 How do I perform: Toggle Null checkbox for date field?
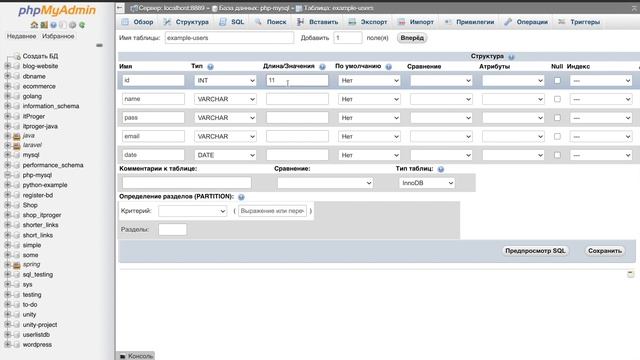pos(557,155)
